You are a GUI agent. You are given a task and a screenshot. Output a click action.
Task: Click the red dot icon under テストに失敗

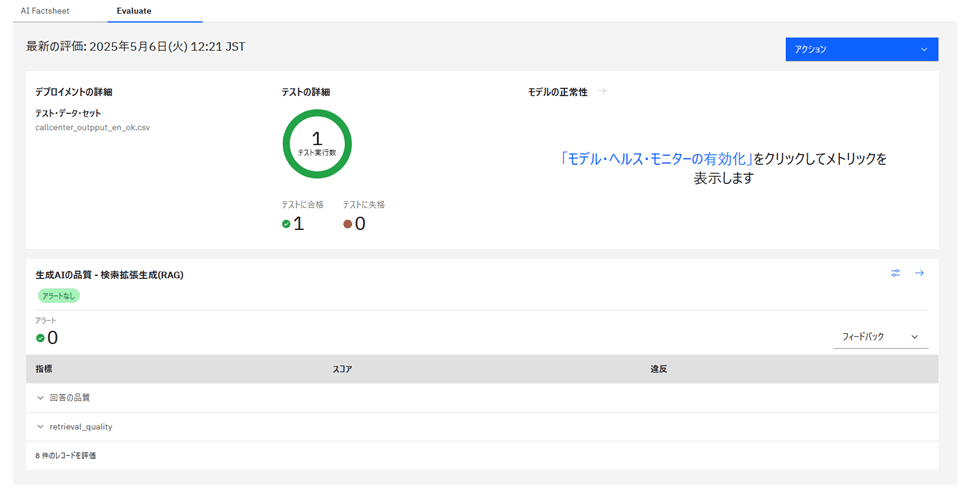tap(348, 224)
